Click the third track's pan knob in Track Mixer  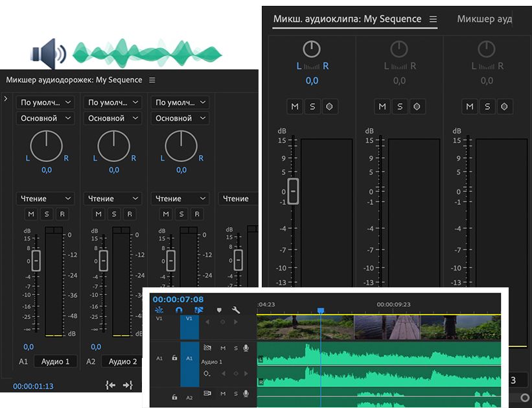(x=181, y=146)
